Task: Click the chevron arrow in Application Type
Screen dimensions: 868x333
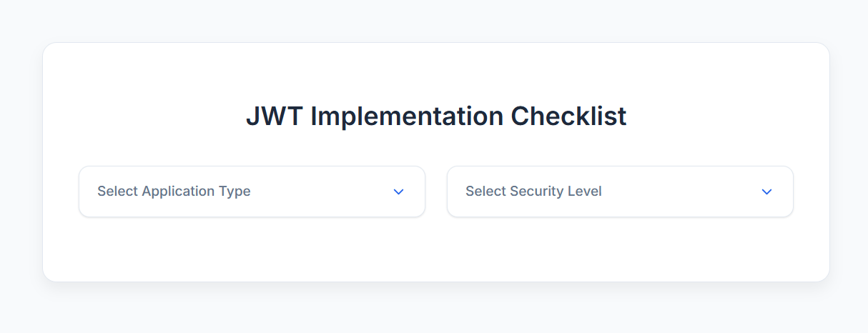Action: click(399, 192)
